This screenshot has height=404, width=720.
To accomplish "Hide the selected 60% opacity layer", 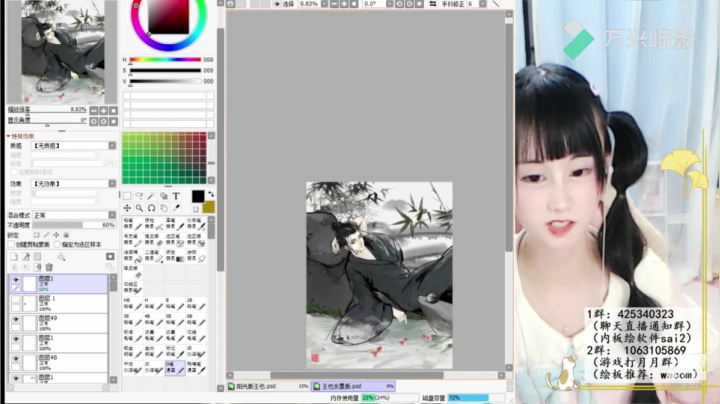I will tap(16, 280).
